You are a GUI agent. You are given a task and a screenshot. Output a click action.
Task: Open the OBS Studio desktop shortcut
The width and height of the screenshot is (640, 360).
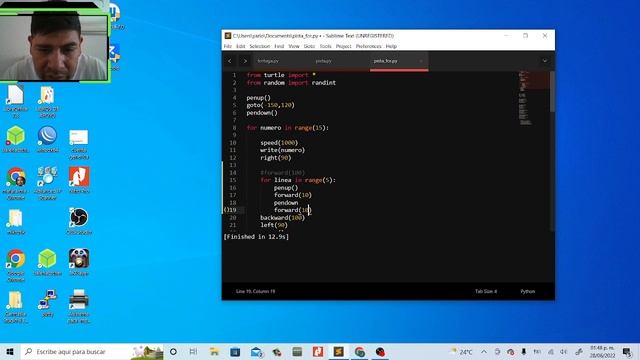(x=79, y=222)
